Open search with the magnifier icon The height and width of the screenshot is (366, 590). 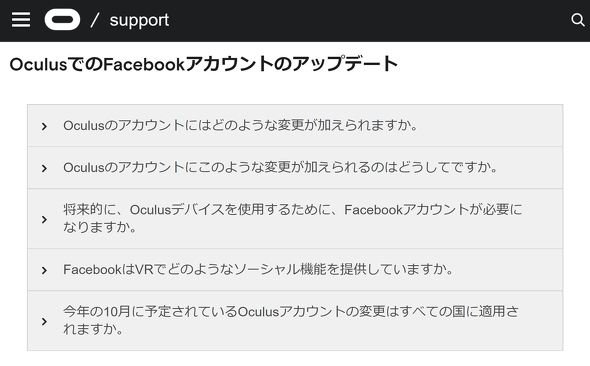tap(578, 20)
